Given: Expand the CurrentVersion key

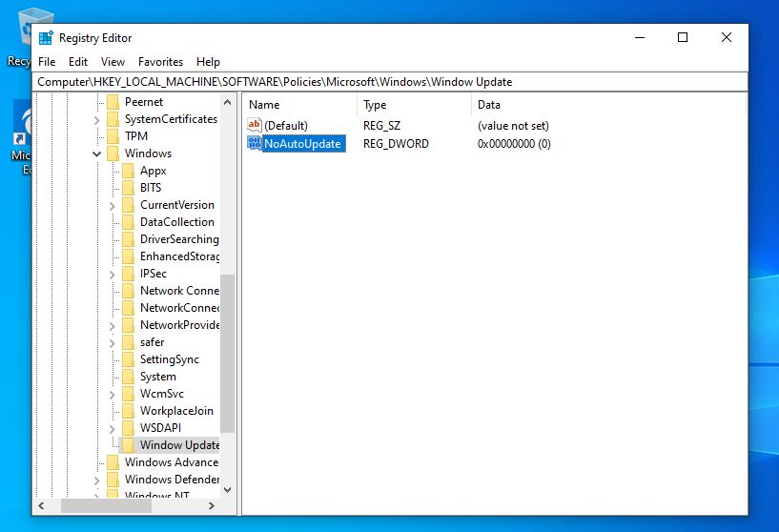Looking at the screenshot, I should click(x=113, y=206).
